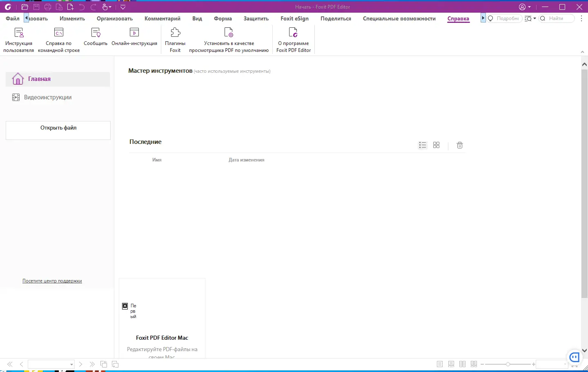Select Главная in the left sidebar
This screenshot has width=588, height=372.
[x=58, y=79]
